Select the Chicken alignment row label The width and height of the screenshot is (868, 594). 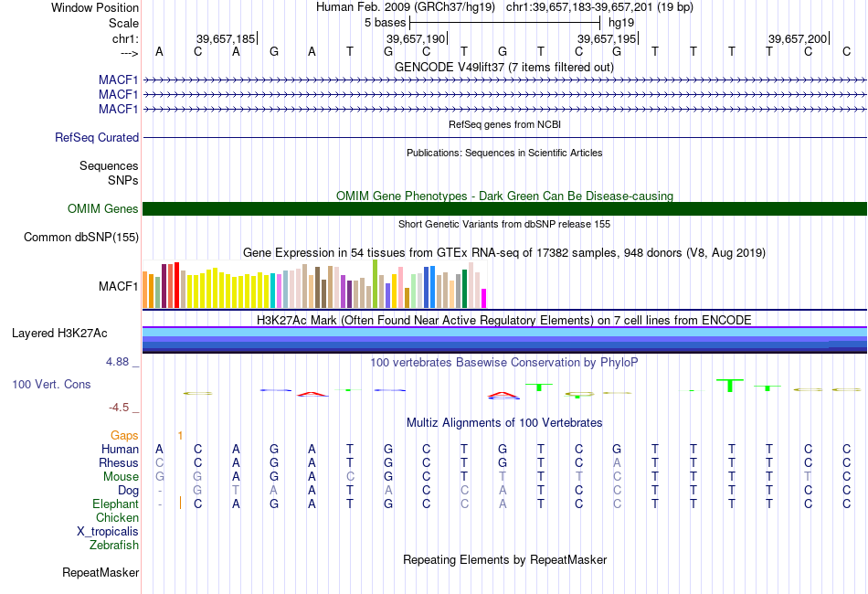pos(117,517)
